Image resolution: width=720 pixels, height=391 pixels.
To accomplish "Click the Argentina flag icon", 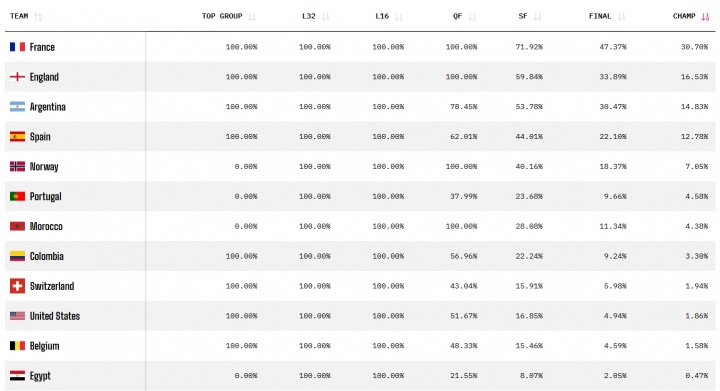I will [x=17, y=107].
